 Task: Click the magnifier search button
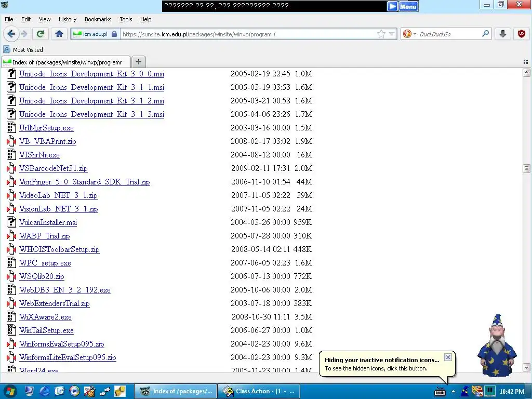click(x=486, y=34)
